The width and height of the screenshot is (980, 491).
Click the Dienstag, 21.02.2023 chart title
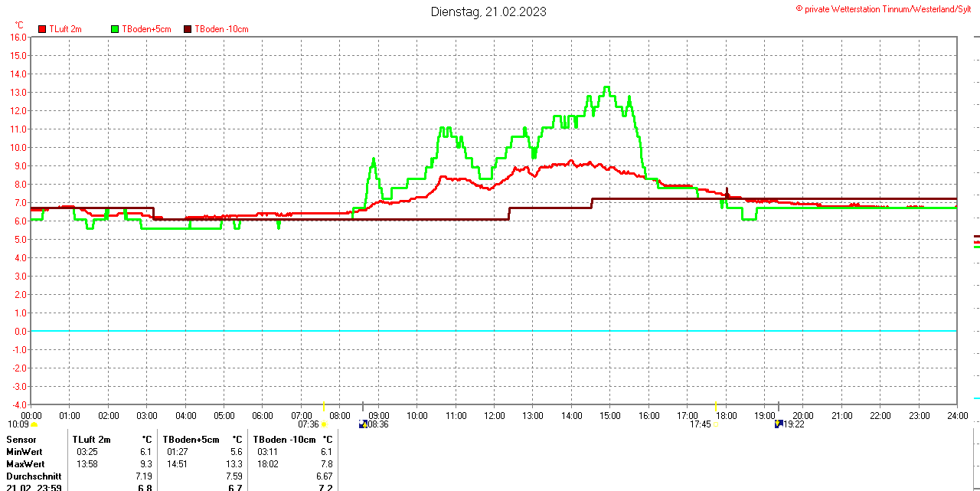tap(488, 11)
